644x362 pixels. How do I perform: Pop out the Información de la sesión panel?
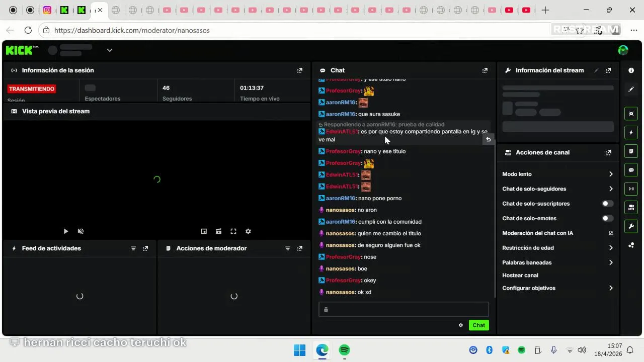(300, 70)
